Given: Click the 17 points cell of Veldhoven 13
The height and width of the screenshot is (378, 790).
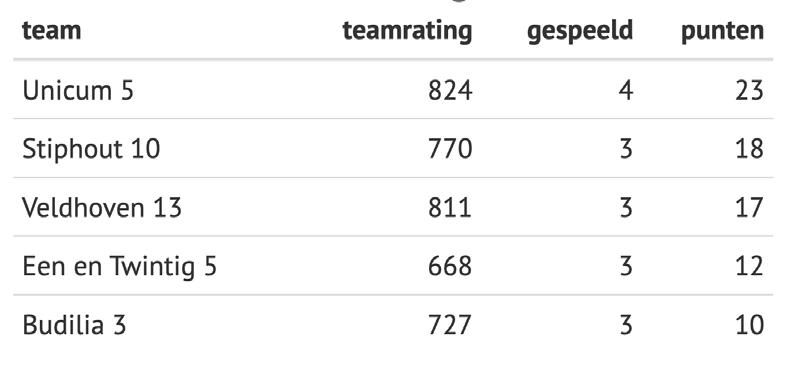Looking at the screenshot, I should coord(749,208).
